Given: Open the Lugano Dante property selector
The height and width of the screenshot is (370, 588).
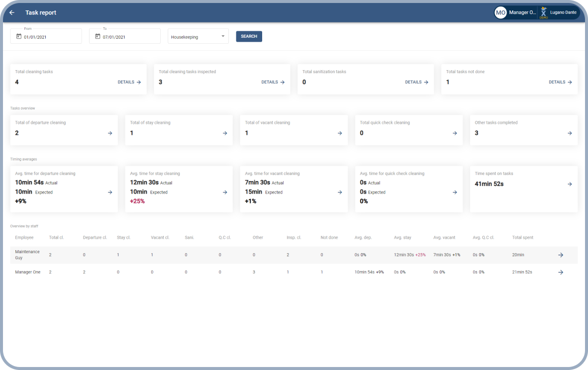Looking at the screenshot, I should pyautogui.click(x=559, y=12).
